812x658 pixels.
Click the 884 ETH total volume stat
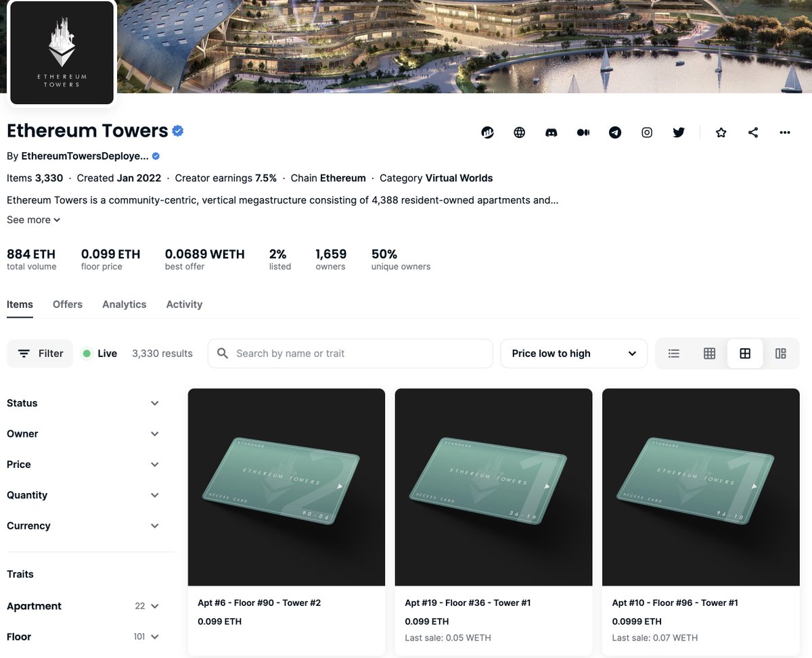pos(32,260)
